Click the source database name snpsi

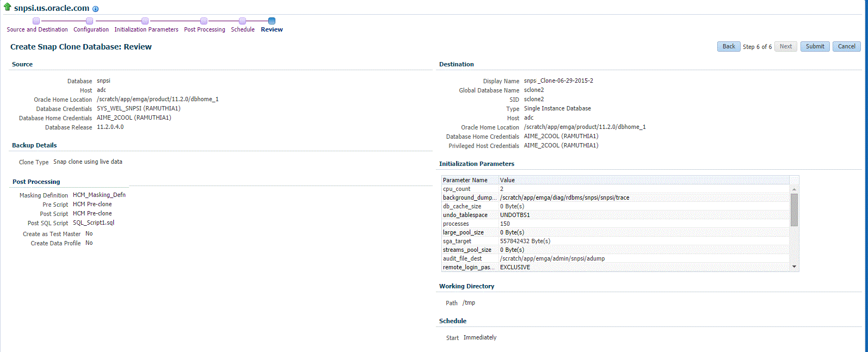coord(103,81)
